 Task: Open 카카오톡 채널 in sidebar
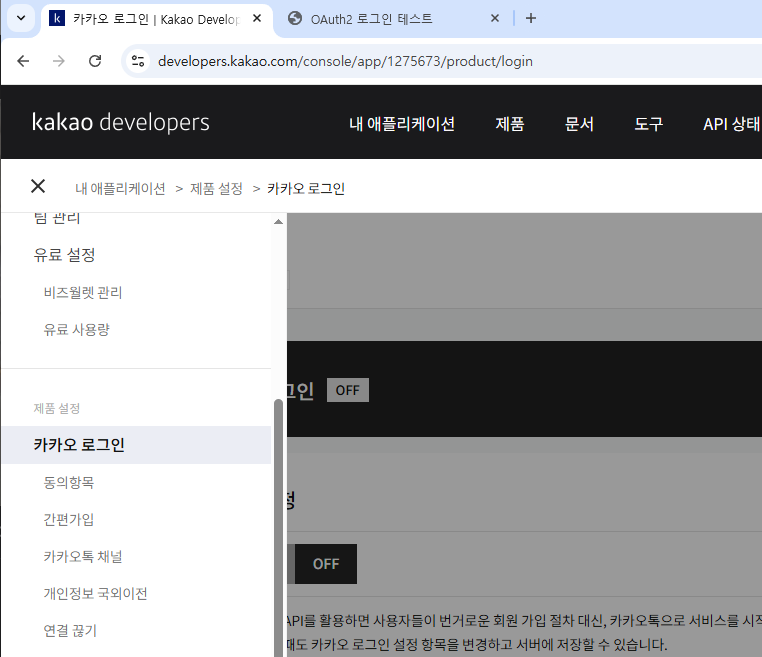pyautogui.click(x=83, y=556)
